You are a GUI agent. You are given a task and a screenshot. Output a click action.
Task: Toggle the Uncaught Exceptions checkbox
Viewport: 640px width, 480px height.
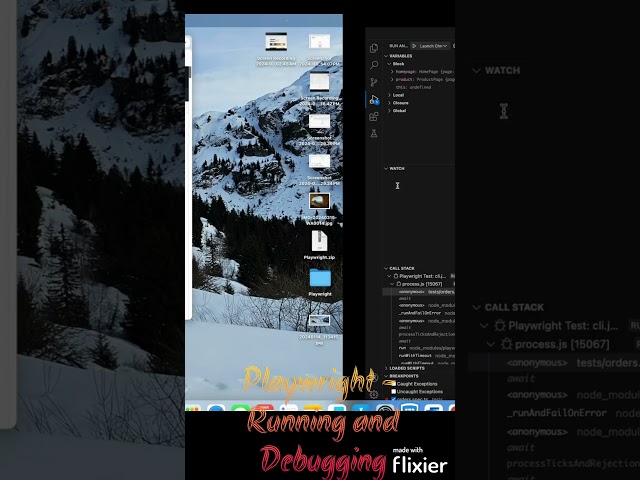(x=393, y=391)
